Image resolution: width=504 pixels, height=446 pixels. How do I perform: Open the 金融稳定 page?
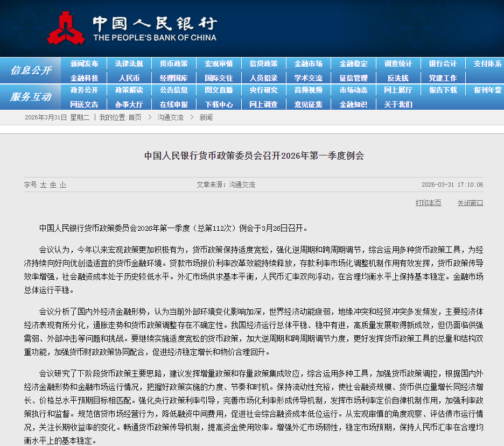tap(353, 63)
